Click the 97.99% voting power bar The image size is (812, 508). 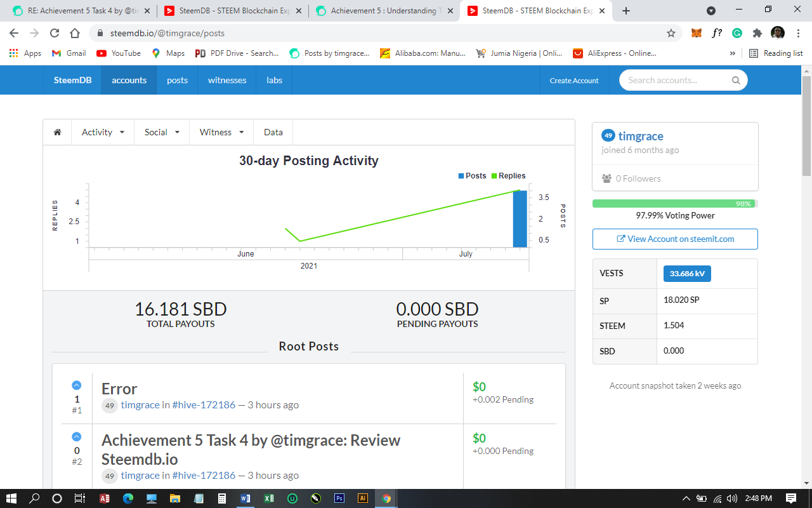[x=675, y=204]
